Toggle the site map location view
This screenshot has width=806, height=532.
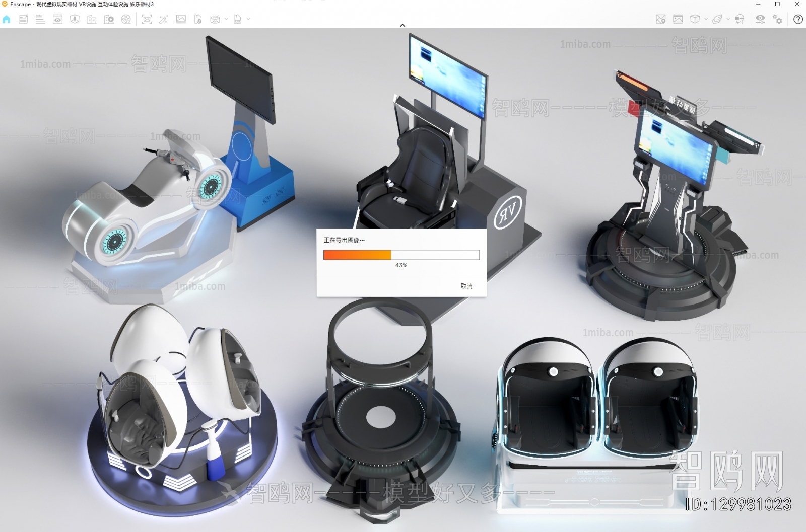point(660,19)
